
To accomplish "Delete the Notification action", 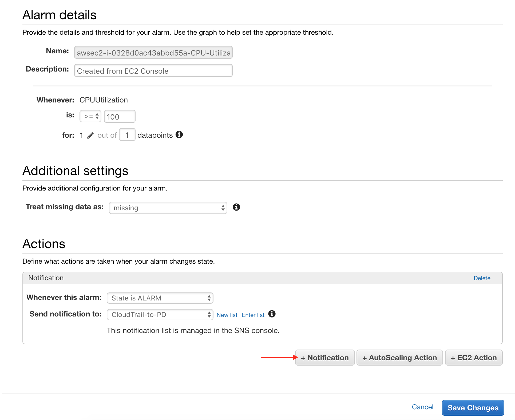I will point(482,278).
